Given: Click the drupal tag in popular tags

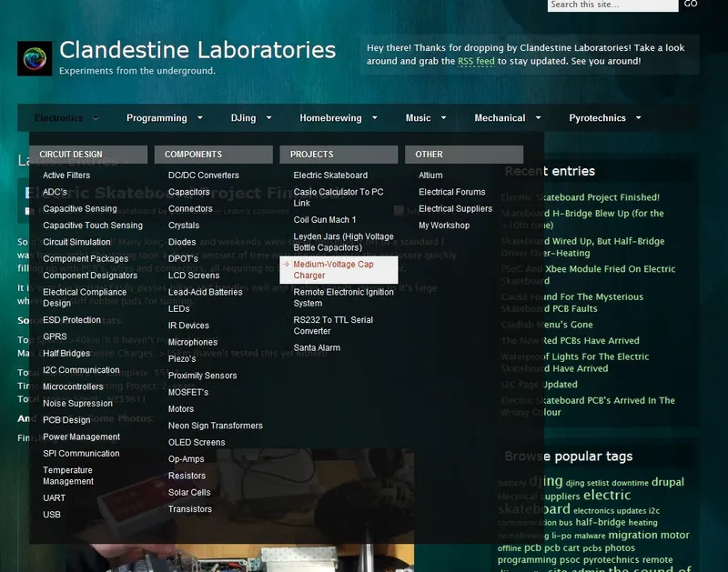Looking at the screenshot, I should [668, 482].
